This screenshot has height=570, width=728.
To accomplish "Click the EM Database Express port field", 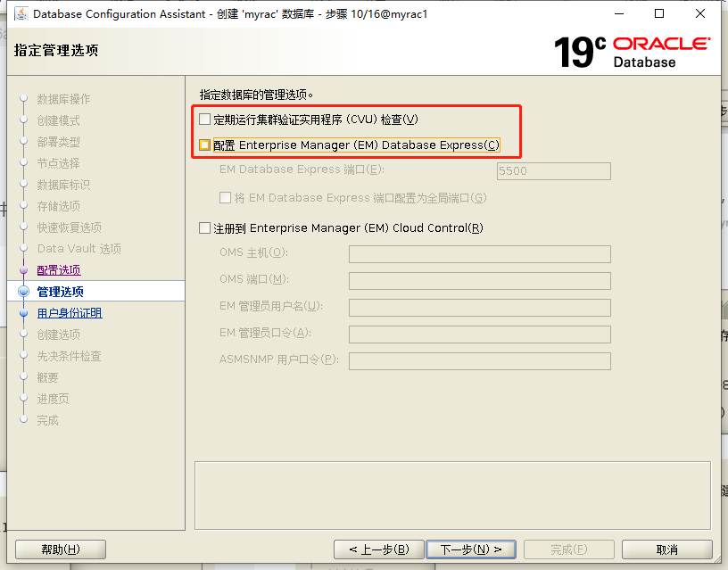I will tap(553, 170).
